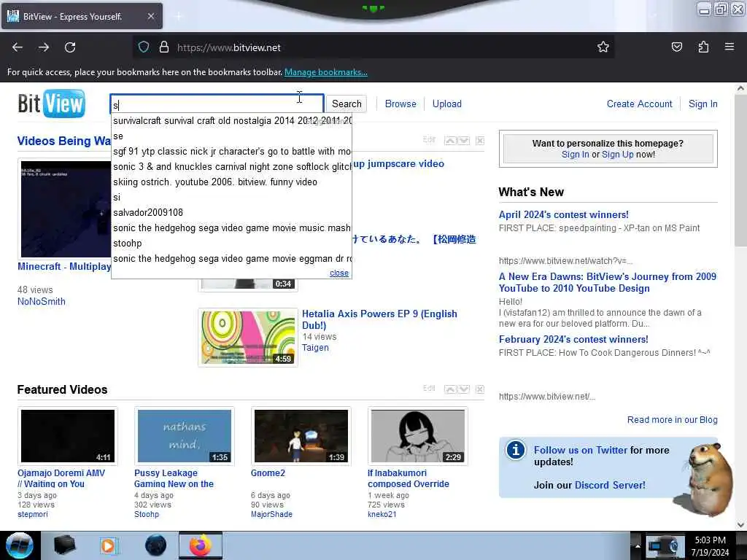Screen dimensions: 747x560
Task: Click the page scrollbar down arrow
Action: tap(740, 525)
